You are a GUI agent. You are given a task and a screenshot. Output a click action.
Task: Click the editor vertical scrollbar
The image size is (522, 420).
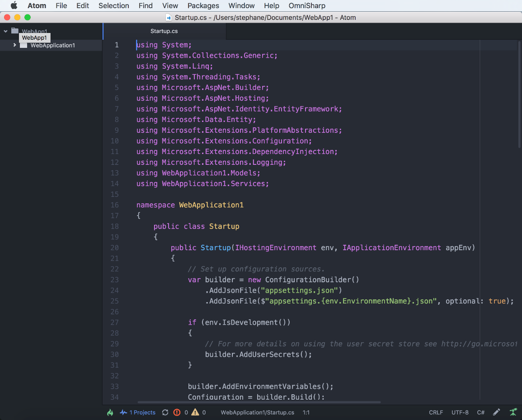pyautogui.click(x=519, y=94)
